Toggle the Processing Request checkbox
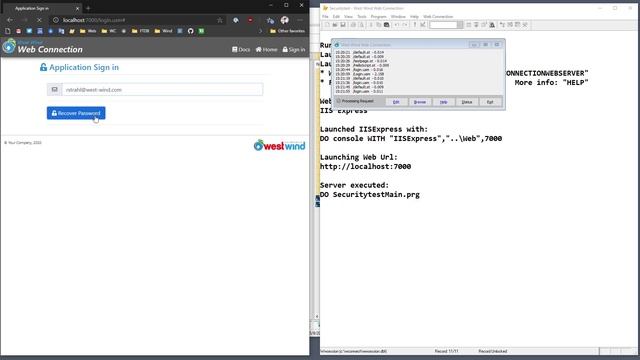640x360 pixels. (338, 101)
